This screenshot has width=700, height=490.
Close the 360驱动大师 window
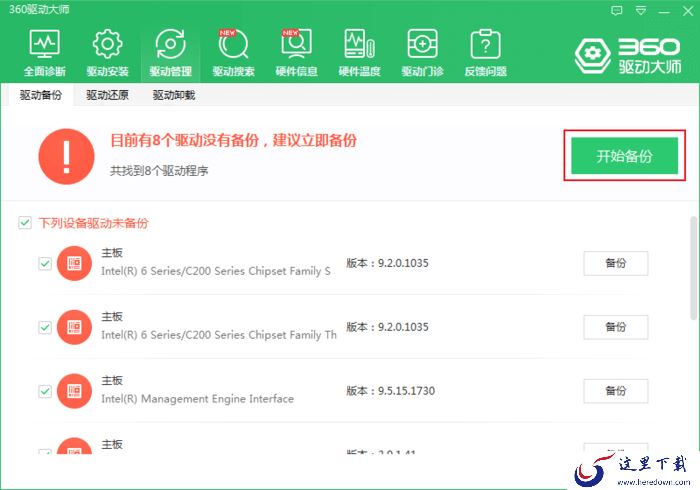688,11
